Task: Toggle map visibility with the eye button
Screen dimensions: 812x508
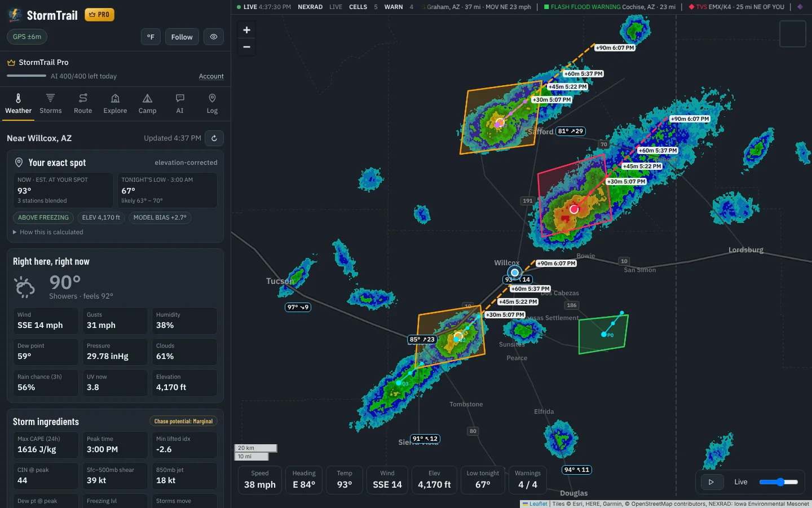Action: tap(214, 37)
